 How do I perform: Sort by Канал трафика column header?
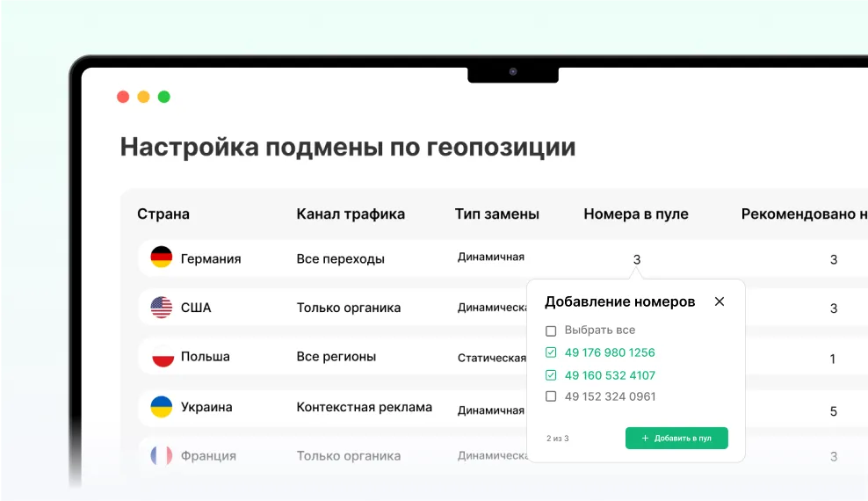351,214
